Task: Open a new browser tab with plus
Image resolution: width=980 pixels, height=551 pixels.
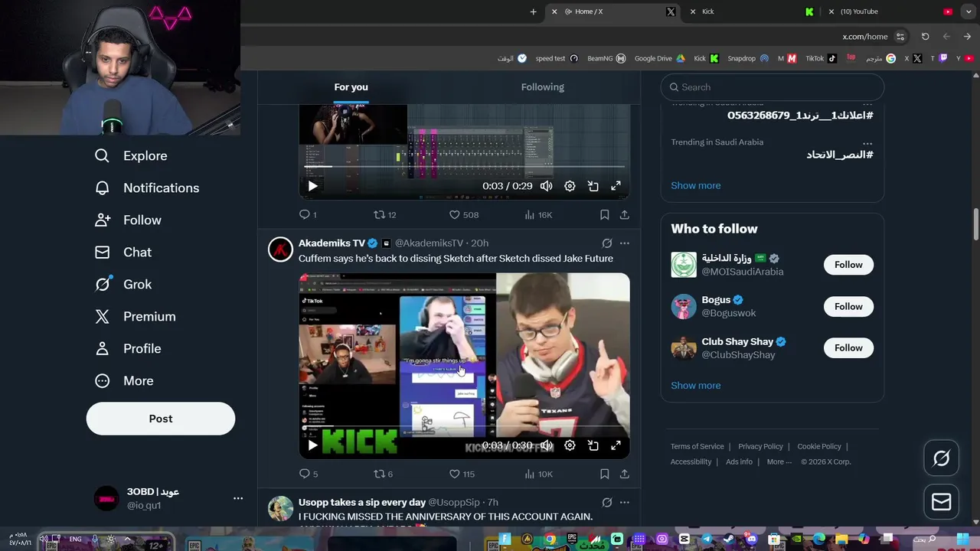Action: click(533, 11)
